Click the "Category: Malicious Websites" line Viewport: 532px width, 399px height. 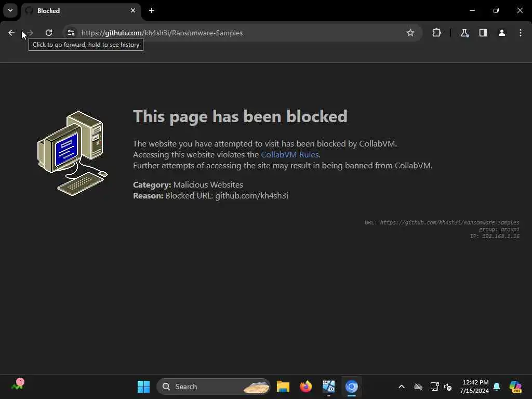tap(188, 185)
